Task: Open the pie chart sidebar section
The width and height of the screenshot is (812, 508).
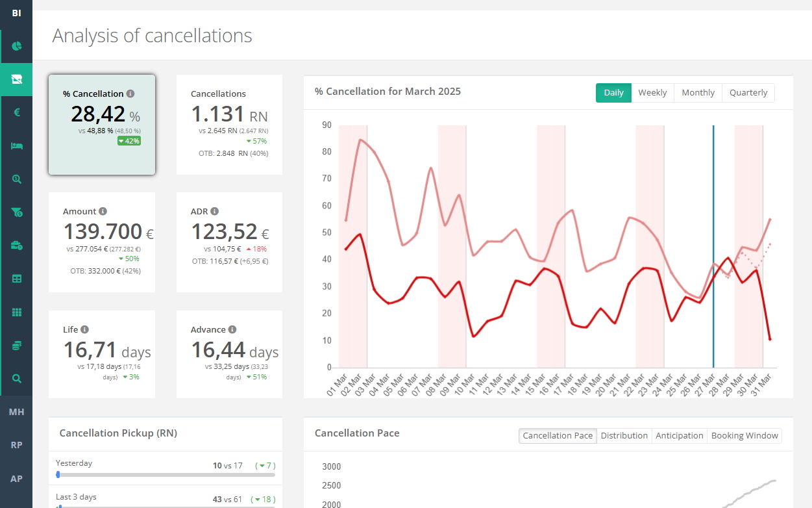Action: pyautogui.click(x=17, y=46)
